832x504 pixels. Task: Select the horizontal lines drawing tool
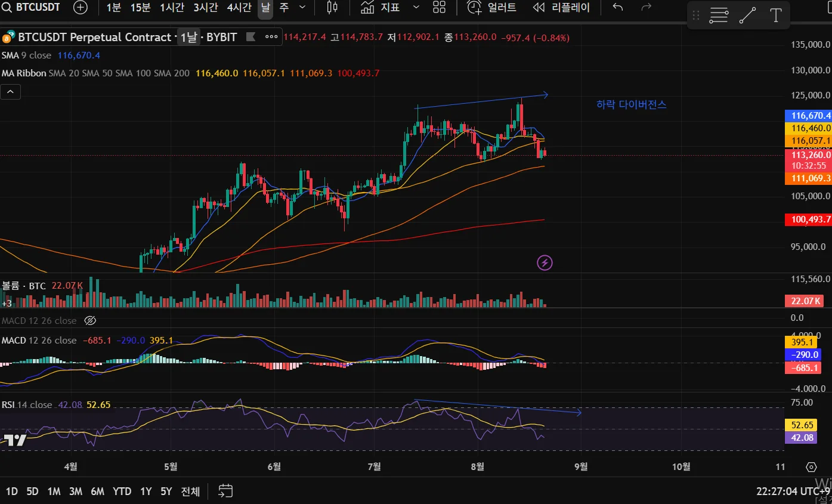click(719, 16)
